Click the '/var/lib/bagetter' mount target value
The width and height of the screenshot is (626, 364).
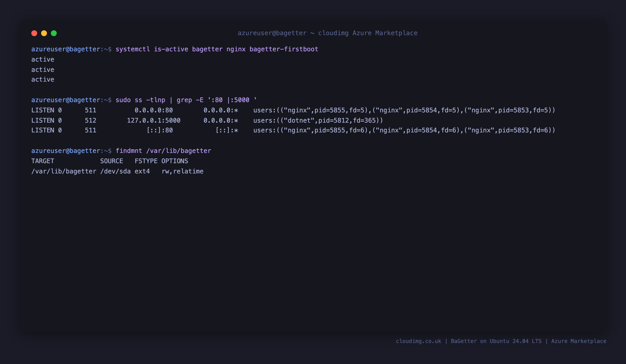click(64, 171)
